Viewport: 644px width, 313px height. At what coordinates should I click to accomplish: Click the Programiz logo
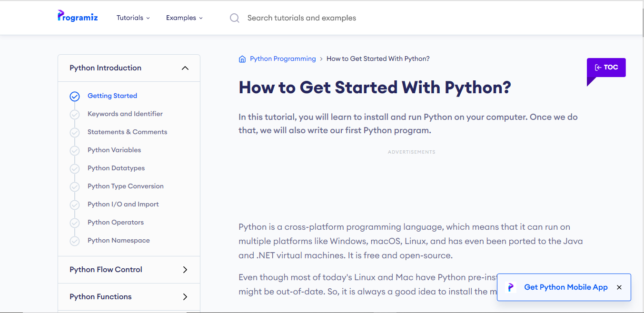(77, 16)
